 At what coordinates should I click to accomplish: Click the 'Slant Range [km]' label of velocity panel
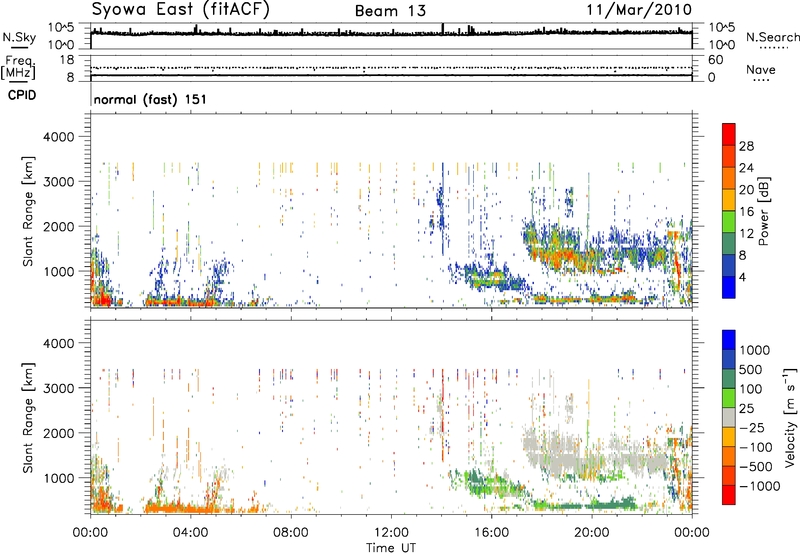pos(28,418)
